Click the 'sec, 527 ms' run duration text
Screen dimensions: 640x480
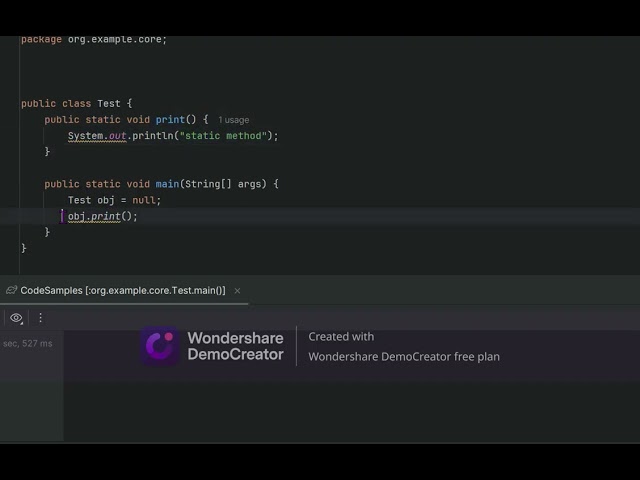(28, 344)
